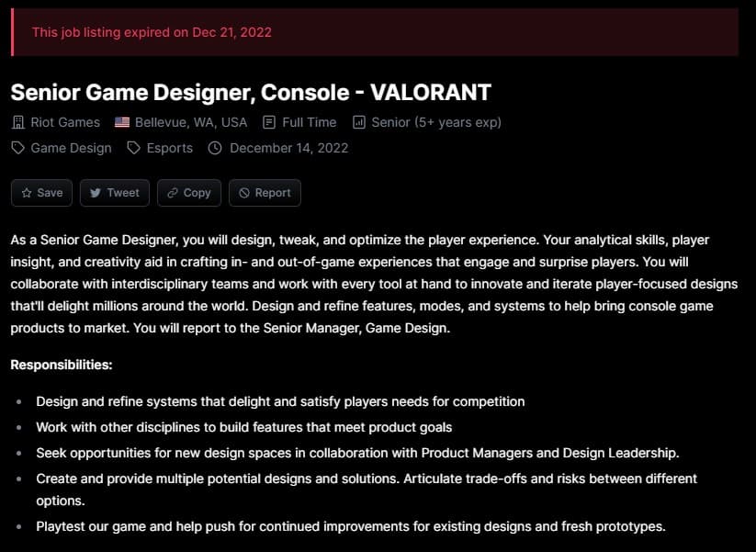Click the tag icon next to Game Design
756x552 pixels.
pyautogui.click(x=16, y=148)
